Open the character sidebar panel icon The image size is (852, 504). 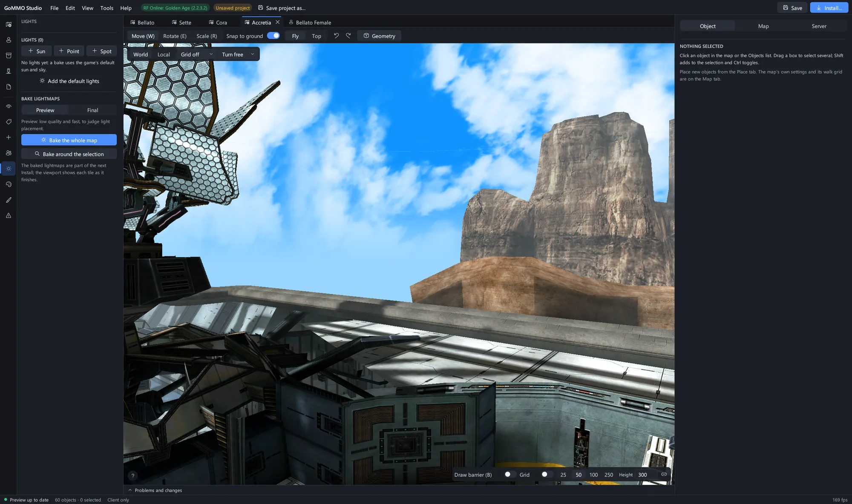pos(9,40)
